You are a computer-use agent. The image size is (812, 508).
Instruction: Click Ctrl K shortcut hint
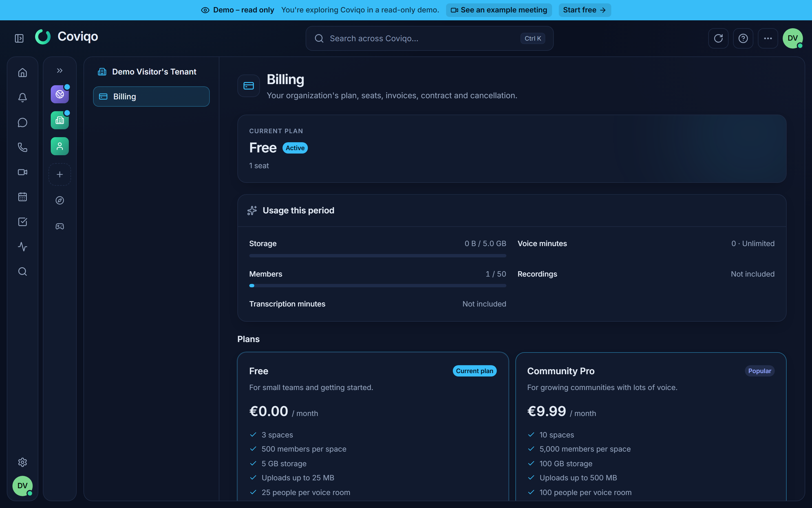pyautogui.click(x=533, y=38)
